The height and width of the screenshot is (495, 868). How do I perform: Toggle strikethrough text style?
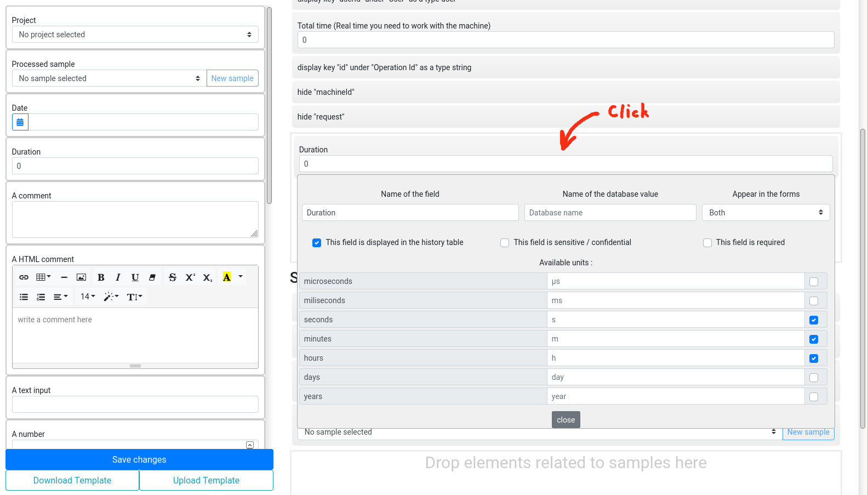coord(173,277)
